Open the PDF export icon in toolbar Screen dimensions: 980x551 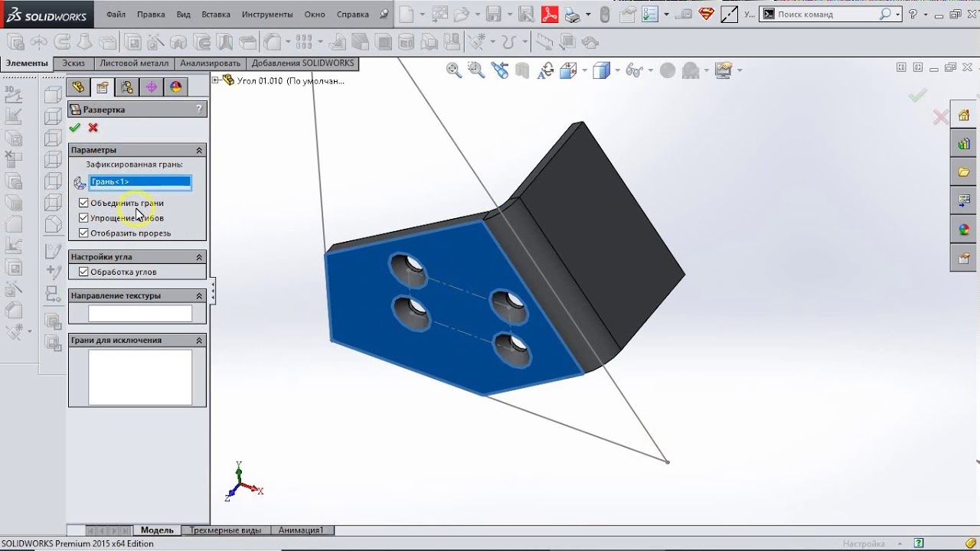tap(550, 15)
